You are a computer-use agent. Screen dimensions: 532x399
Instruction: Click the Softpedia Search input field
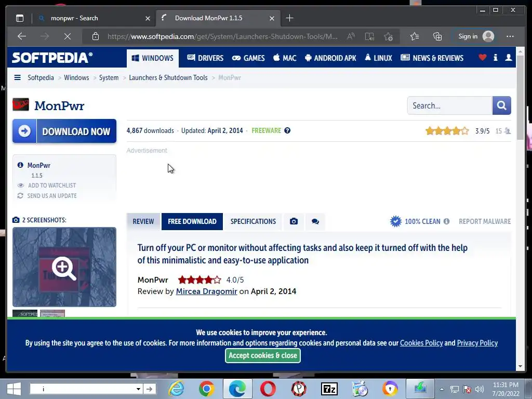pyautogui.click(x=449, y=105)
